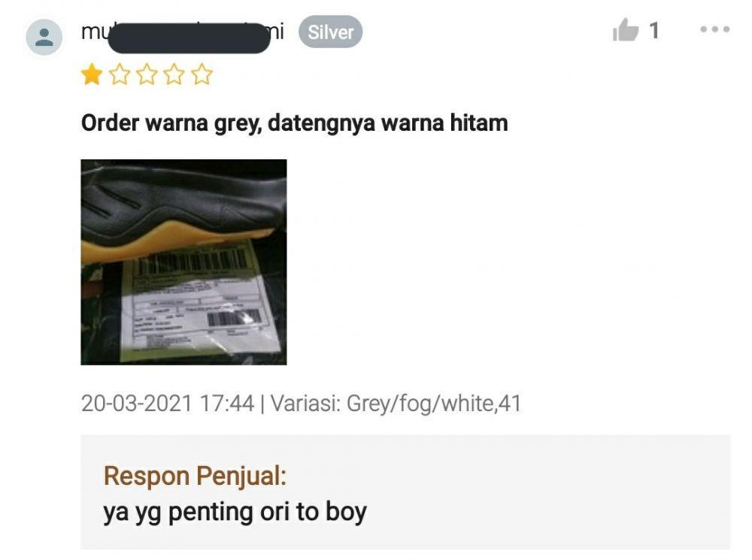The height and width of the screenshot is (560, 752).
Task: Click the grey seller response box
Action: tap(405, 492)
